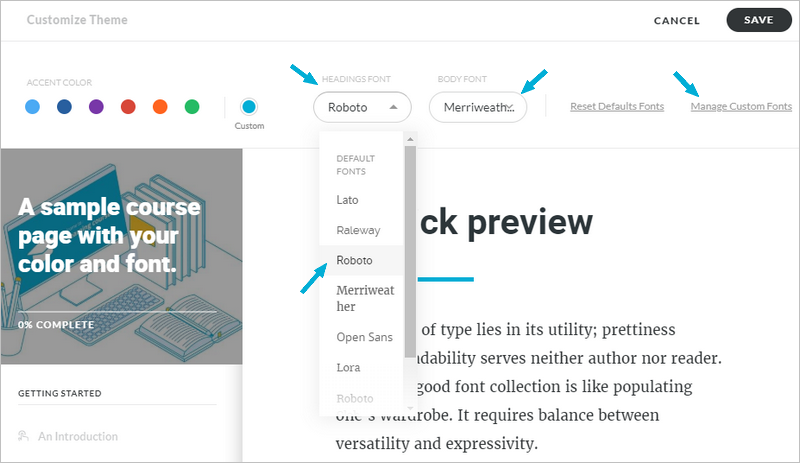The image size is (800, 463).
Task: Save the theme customization
Action: coord(759,20)
